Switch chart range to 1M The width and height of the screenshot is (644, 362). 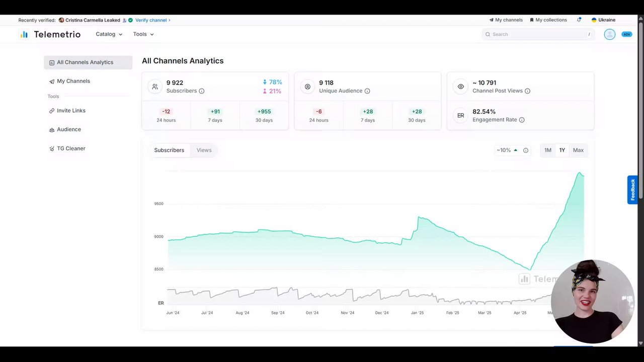click(x=548, y=150)
